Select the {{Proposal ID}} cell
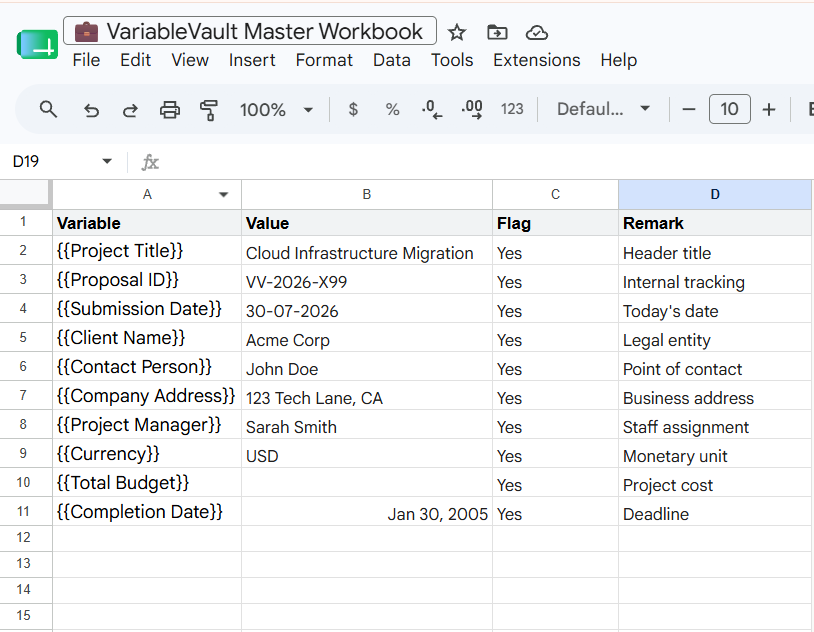Viewport: 814px width, 632px height. tap(147, 280)
